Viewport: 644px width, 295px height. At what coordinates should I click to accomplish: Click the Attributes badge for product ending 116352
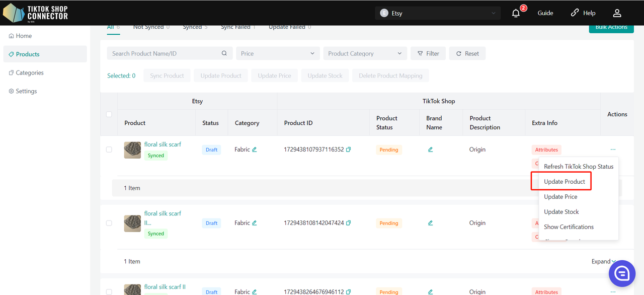point(546,150)
